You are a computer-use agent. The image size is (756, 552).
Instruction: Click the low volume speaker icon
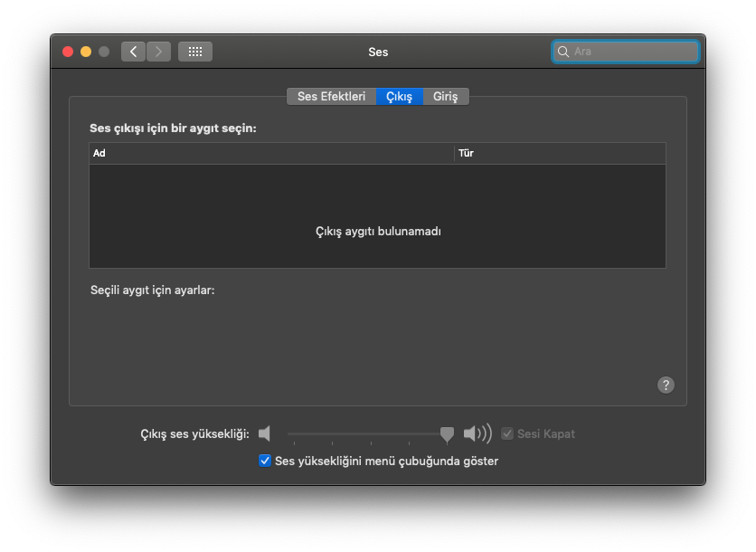coord(264,433)
